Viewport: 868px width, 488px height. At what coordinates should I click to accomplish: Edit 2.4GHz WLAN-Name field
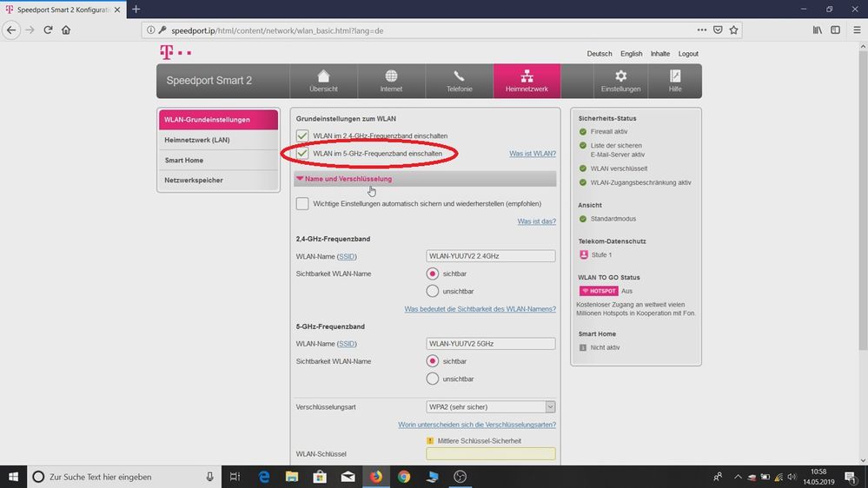tap(490, 255)
